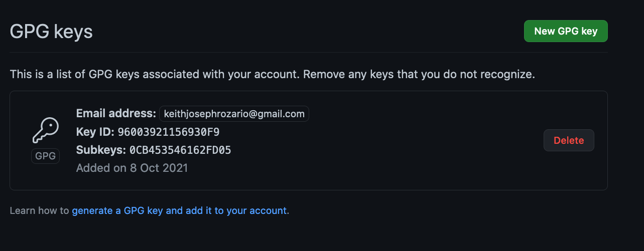Image resolution: width=644 pixels, height=251 pixels.
Task: Click the 'Subkeys:' label
Action: tap(101, 150)
